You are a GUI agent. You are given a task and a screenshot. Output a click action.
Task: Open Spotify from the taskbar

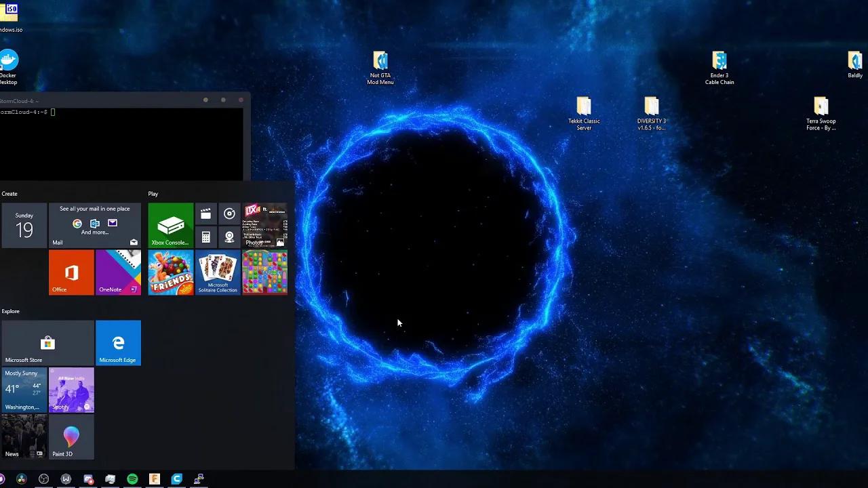pos(132,479)
